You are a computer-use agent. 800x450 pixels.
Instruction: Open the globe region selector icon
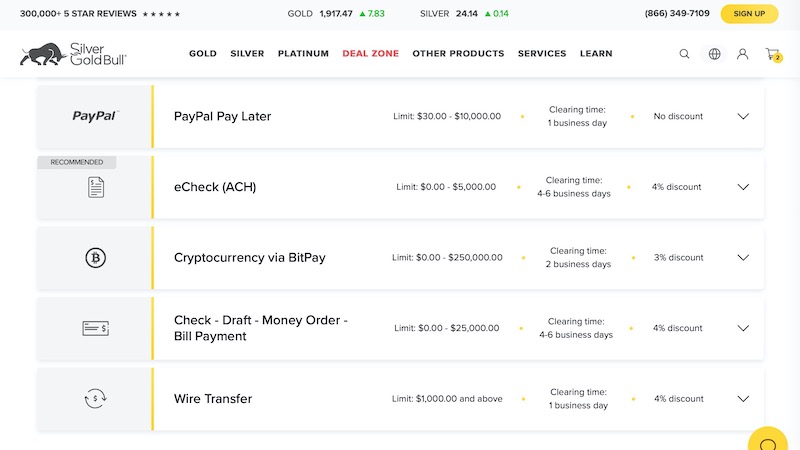[714, 54]
